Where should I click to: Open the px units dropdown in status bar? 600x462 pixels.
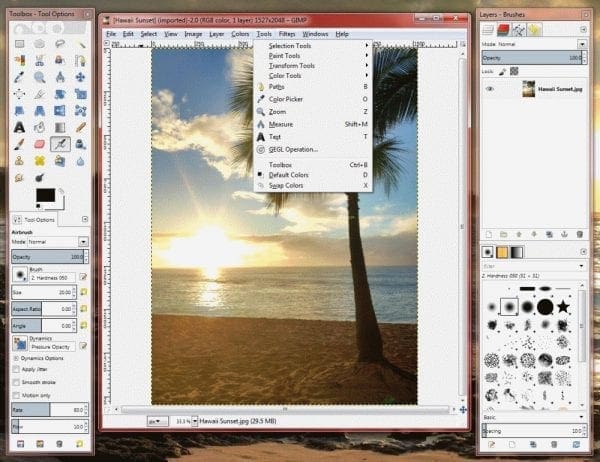tap(158, 421)
